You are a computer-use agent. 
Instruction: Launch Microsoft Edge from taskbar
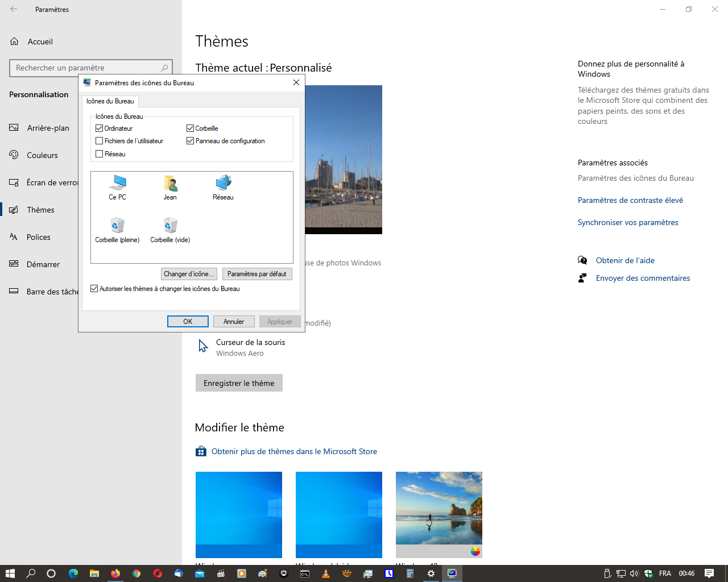73,573
